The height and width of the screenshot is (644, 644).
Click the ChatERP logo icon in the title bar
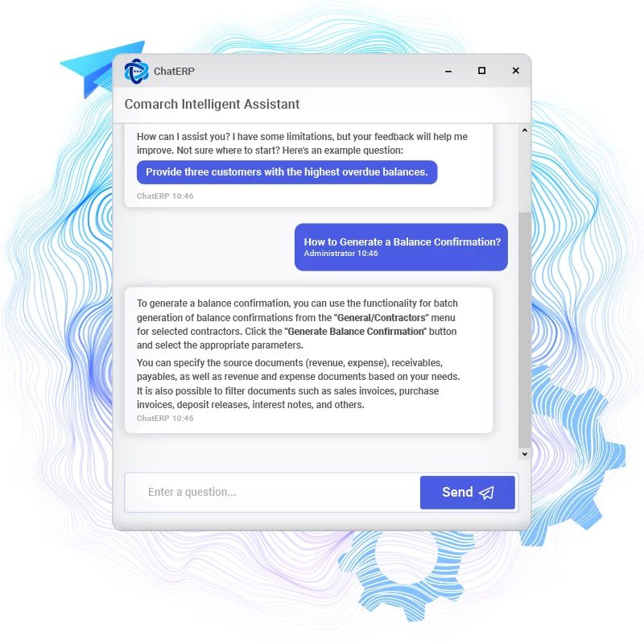(x=136, y=72)
